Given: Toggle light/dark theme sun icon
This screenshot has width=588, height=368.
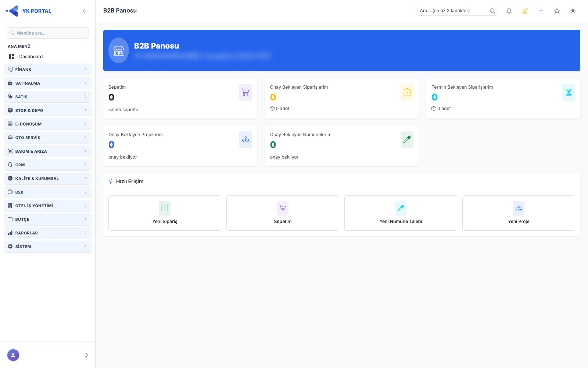Looking at the screenshot, I should 573,11.
